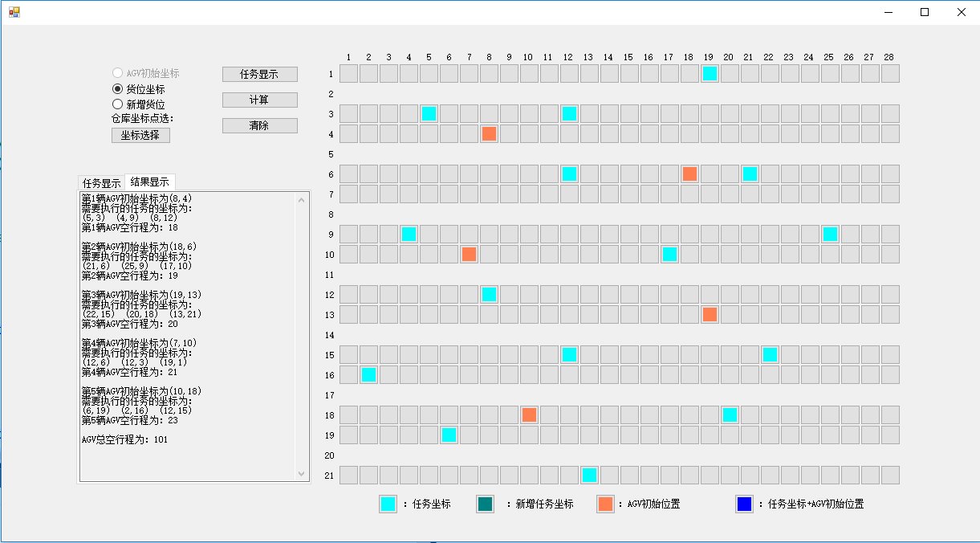Screen dimensions: 980x543
Task: Click the orange AGV初始位置 legend swatch
Action: pyautogui.click(x=605, y=504)
